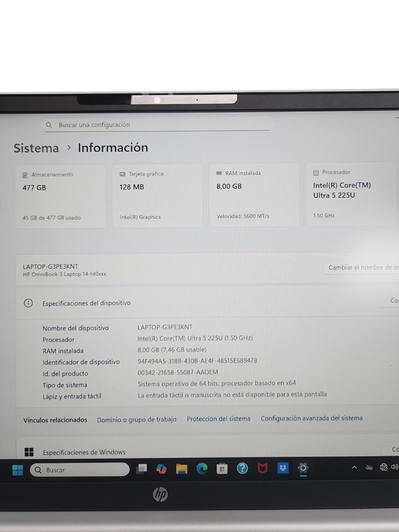Image resolution: width=399 pixels, height=532 pixels.
Task: Go back to Sistema breadcrumb
Action: pos(36,148)
